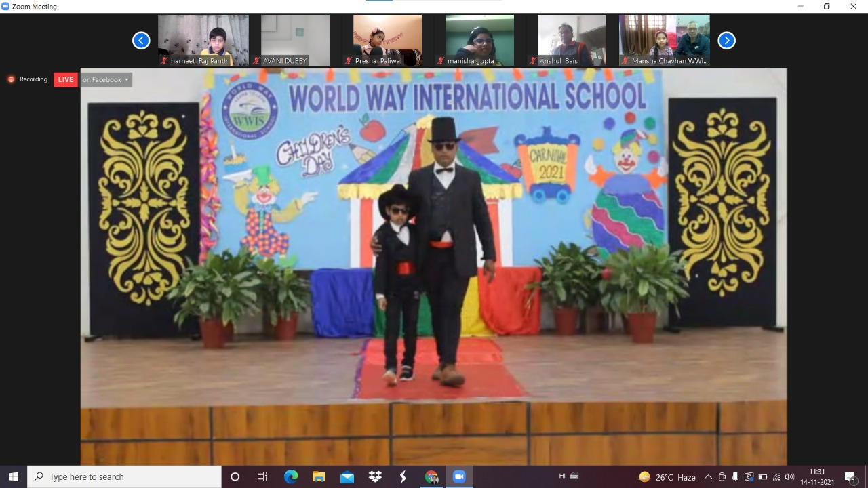Select harneet Raj Panth video thumbnail
Viewport: 868px width, 488px height.
click(203, 40)
